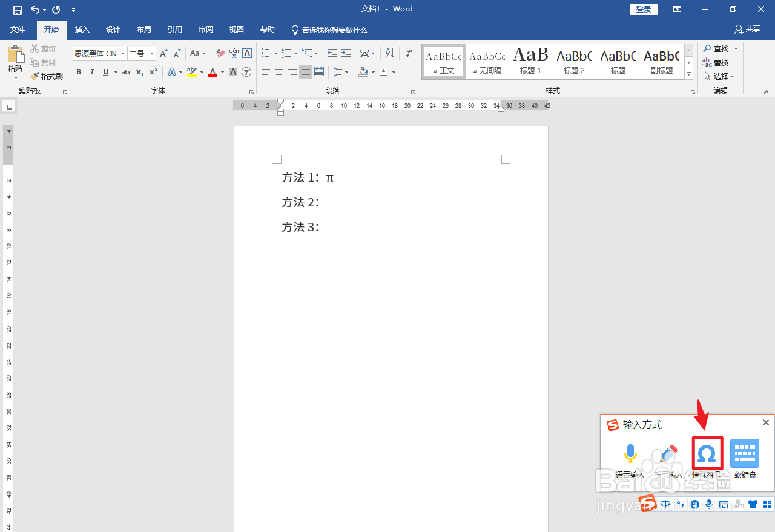
Task: Apply the 标题 1 heading style
Action: [531, 62]
